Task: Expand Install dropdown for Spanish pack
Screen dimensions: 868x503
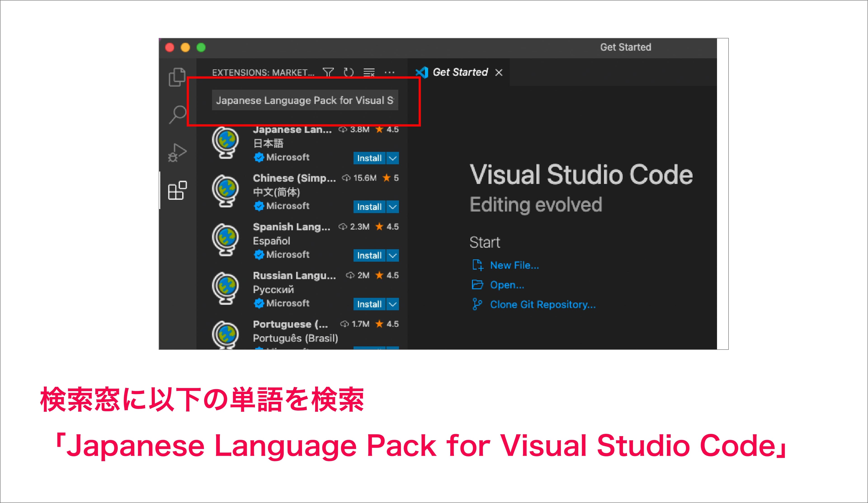Action: pos(393,256)
